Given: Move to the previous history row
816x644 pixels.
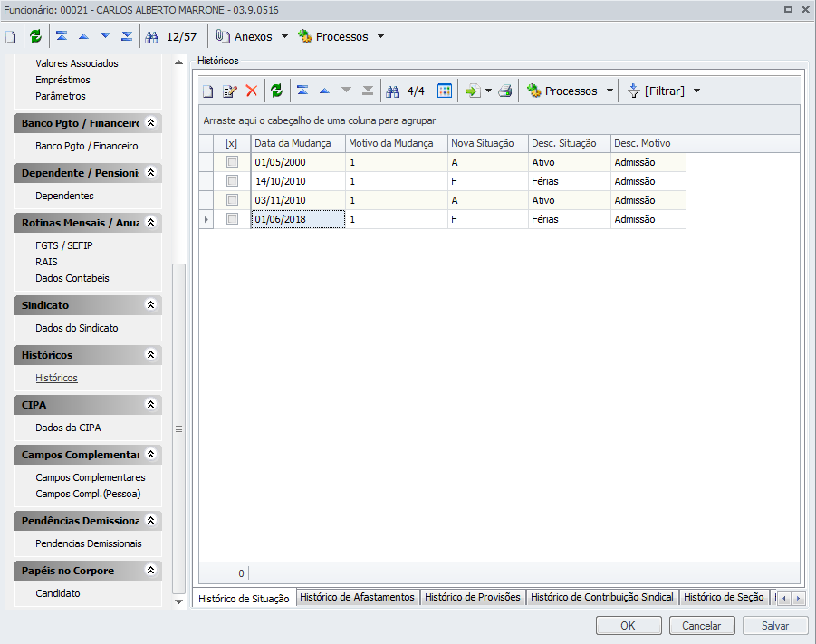Looking at the screenshot, I should click(x=324, y=91).
